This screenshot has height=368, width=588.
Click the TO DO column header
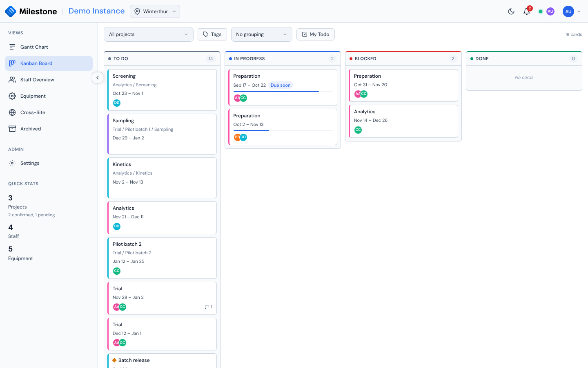coord(162,58)
